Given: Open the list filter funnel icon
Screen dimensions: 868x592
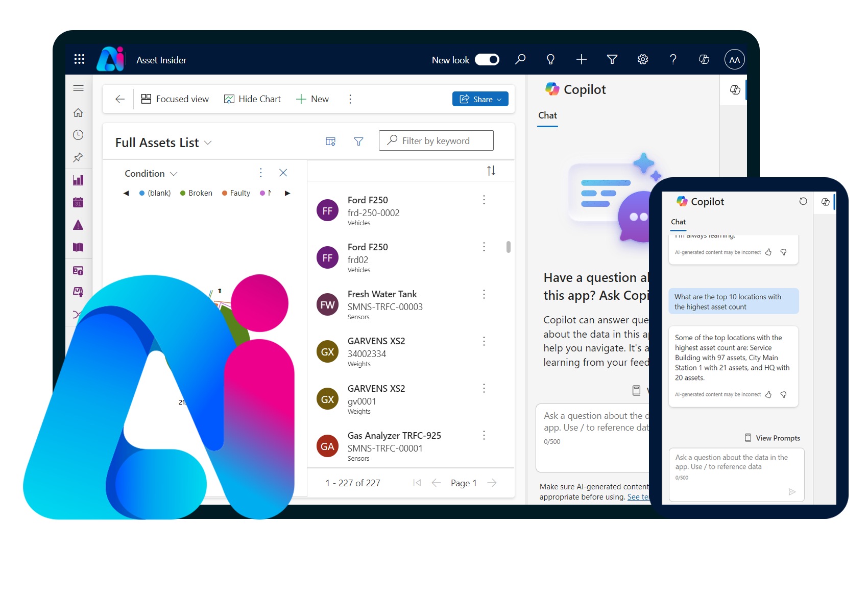Looking at the screenshot, I should pos(358,141).
